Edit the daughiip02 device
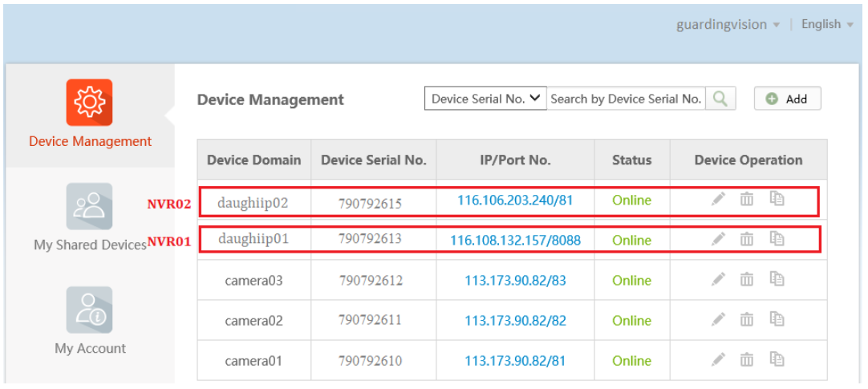The image size is (868, 389). (718, 199)
